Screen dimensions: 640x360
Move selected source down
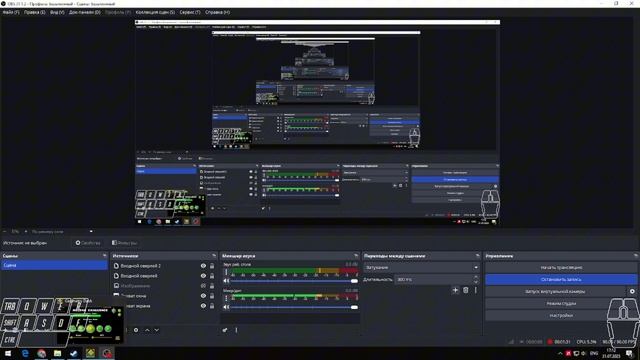[157, 330]
